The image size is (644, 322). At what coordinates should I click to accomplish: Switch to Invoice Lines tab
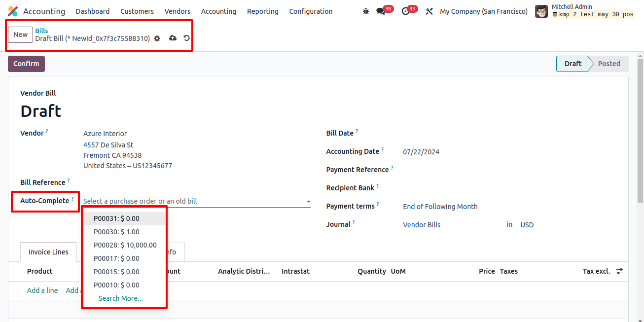48,252
